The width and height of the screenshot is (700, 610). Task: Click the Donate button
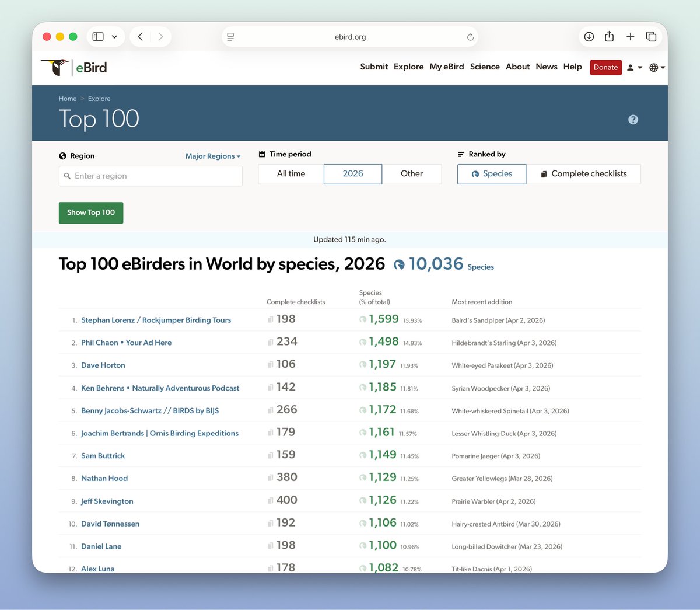click(x=605, y=67)
